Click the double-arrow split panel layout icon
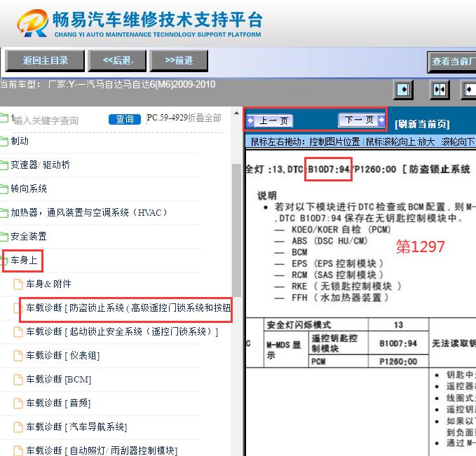Screen dimensions: 476x456 tap(440, 90)
